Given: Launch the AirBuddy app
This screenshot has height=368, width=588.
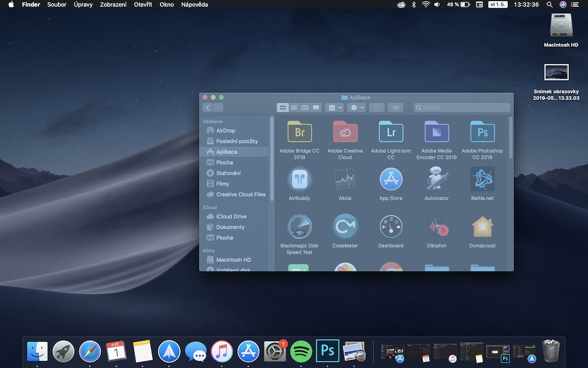Looking at the screenshot, I should [x=299, y=179].
